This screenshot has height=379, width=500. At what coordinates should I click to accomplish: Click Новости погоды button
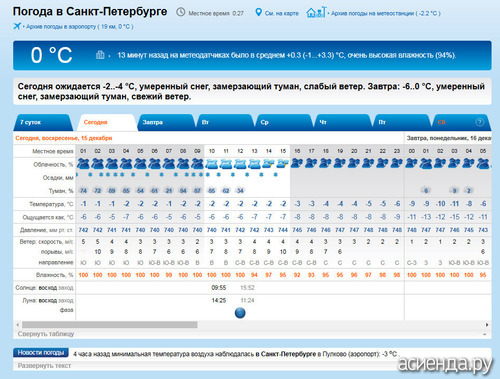coord(41,353)
